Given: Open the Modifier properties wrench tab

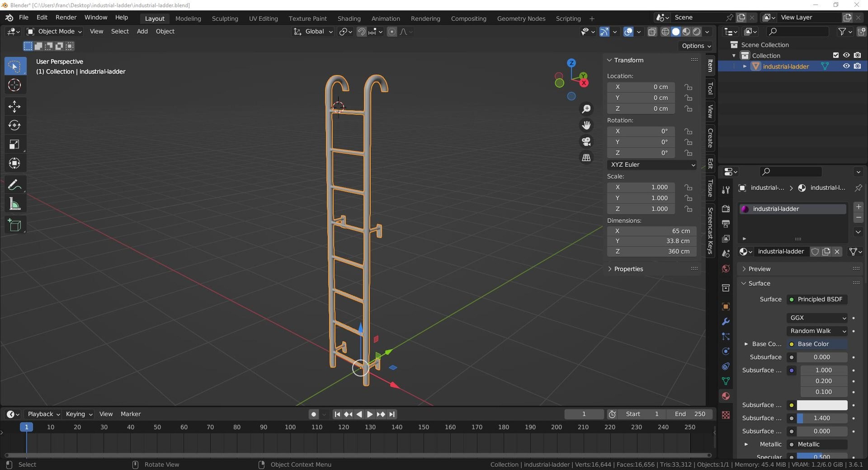Looking at the screenshot, I should 726,322.
